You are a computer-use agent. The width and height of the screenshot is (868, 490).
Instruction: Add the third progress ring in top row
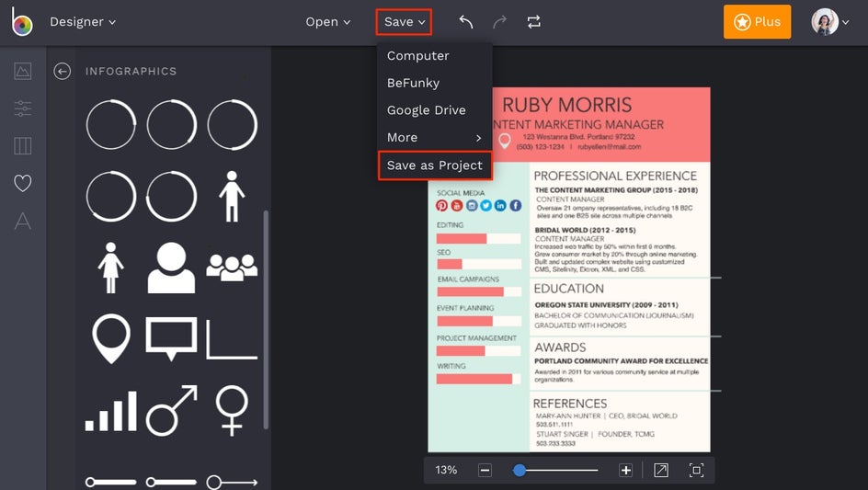point(232,125)
